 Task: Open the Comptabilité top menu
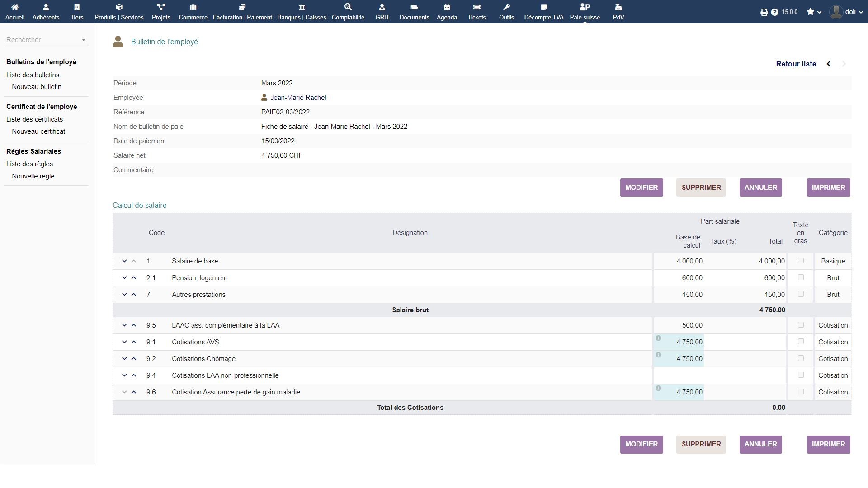[348, 12]
